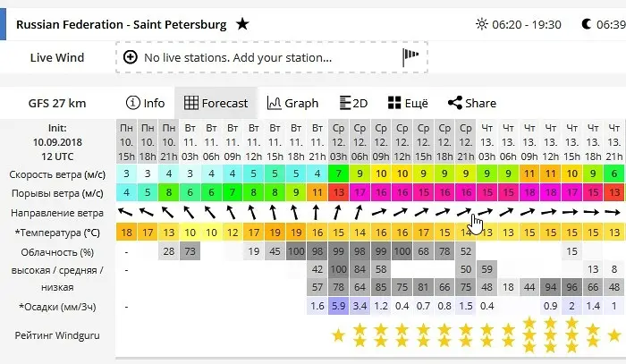
Task: Click the Forecast table grid icon
Action: 190,103
